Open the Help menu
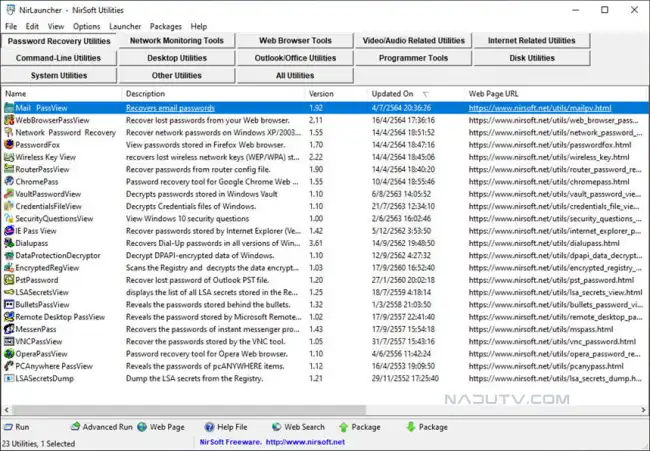650x451 pixels. pos(199,27)
